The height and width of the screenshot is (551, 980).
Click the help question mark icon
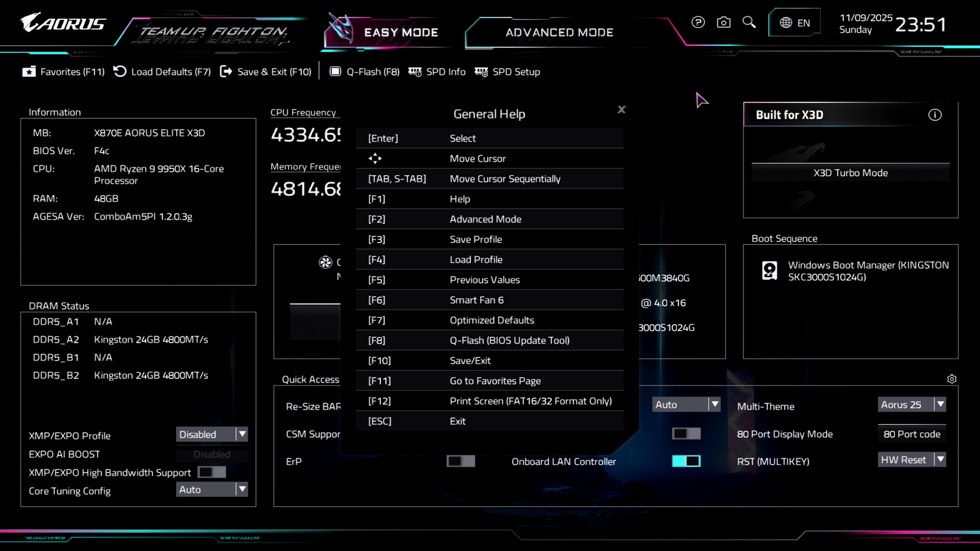(698, 22)
